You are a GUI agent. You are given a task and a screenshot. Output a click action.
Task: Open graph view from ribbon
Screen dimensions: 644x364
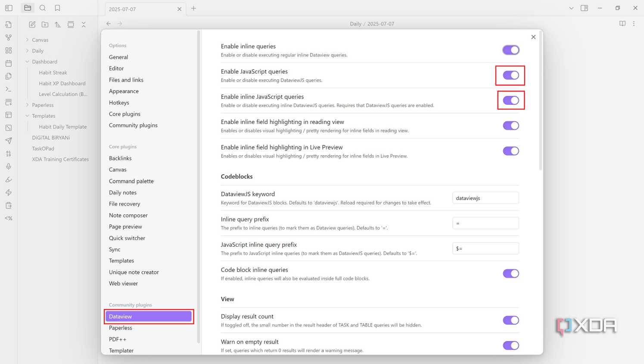[9, 38]
